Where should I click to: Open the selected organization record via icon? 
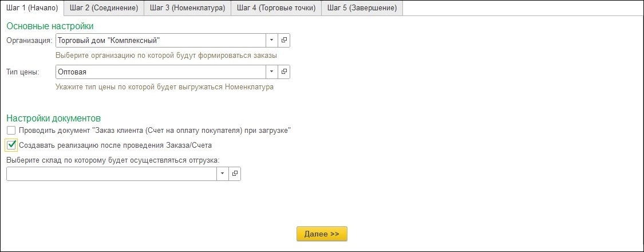(284, 40)
